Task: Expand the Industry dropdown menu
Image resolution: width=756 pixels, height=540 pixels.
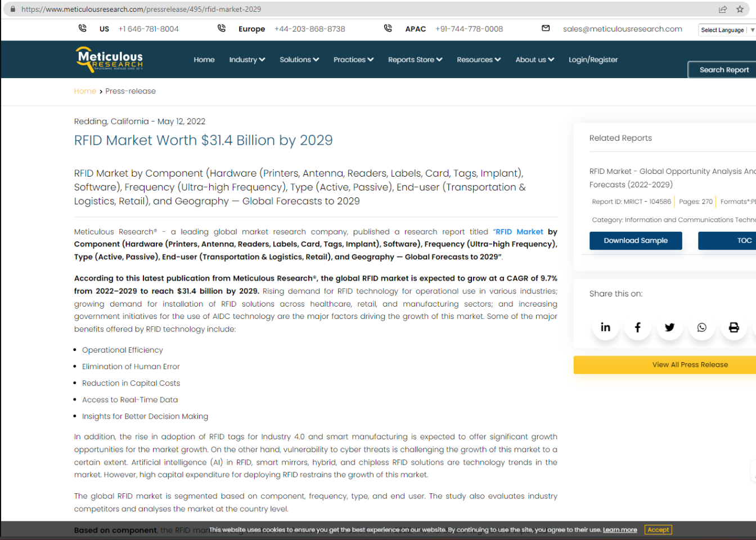Action: (x=246, y=60)
